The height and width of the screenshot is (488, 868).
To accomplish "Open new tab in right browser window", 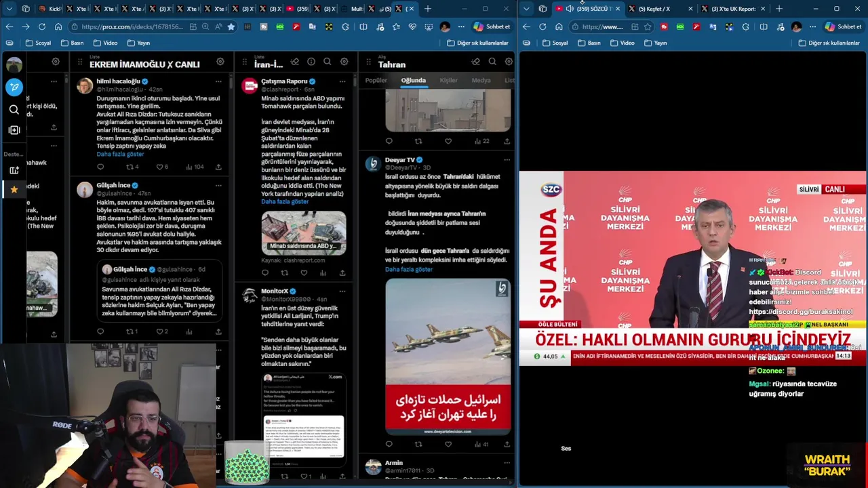I will 778,9.
